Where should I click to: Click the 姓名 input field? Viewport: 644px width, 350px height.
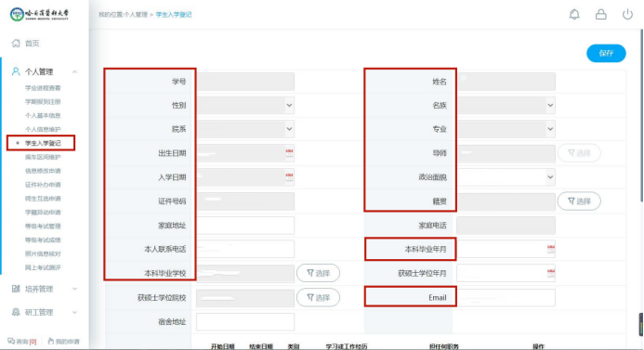coord(506,82)
